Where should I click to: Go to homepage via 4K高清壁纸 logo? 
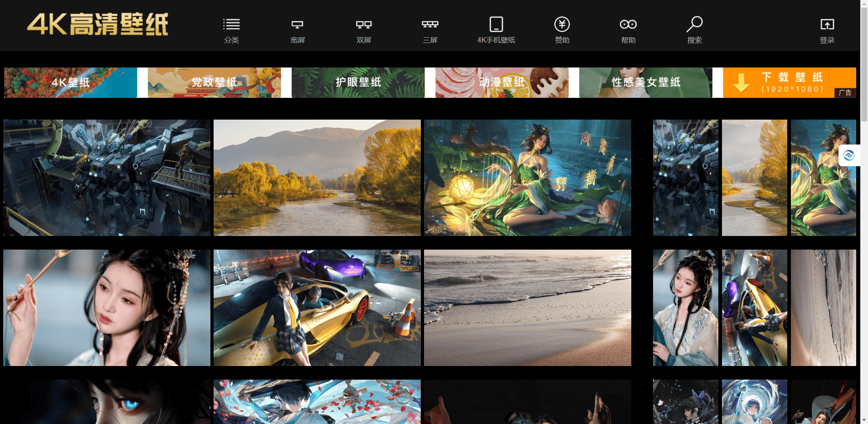tap(98, 24)
